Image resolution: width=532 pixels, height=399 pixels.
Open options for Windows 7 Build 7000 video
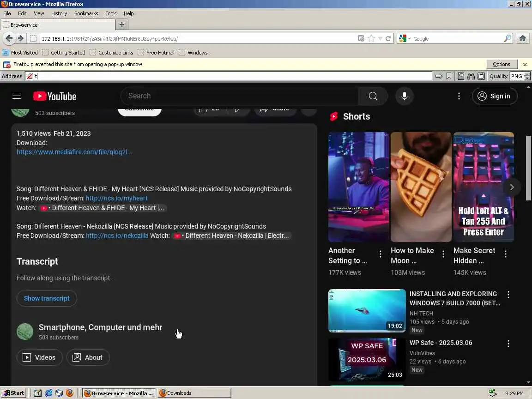(x=508, y=295)
